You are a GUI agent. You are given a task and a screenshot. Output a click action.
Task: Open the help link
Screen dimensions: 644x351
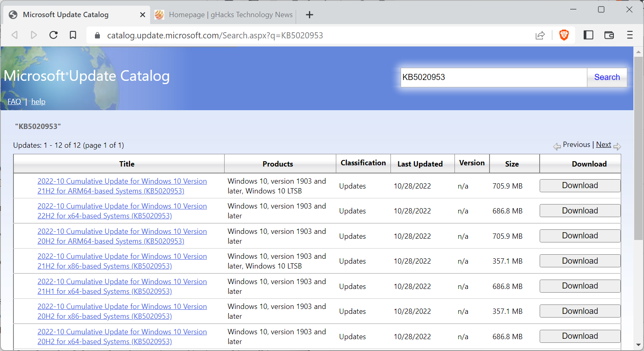point(38,102)
